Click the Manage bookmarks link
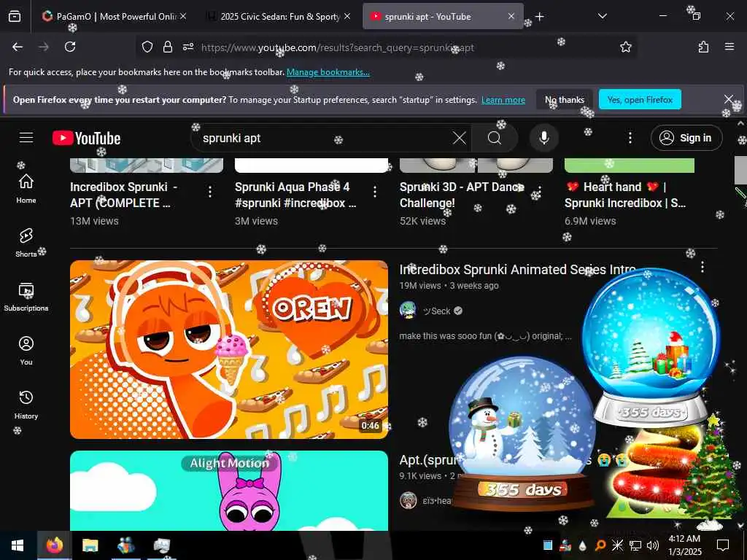Image resolution: width=747 pixels, height=560 pixels. [x=328, y=72]
